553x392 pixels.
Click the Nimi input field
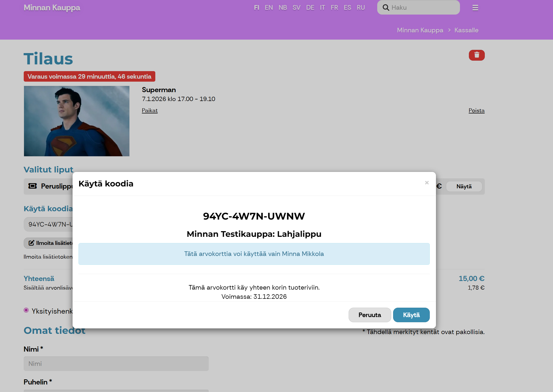pos(116,364)
